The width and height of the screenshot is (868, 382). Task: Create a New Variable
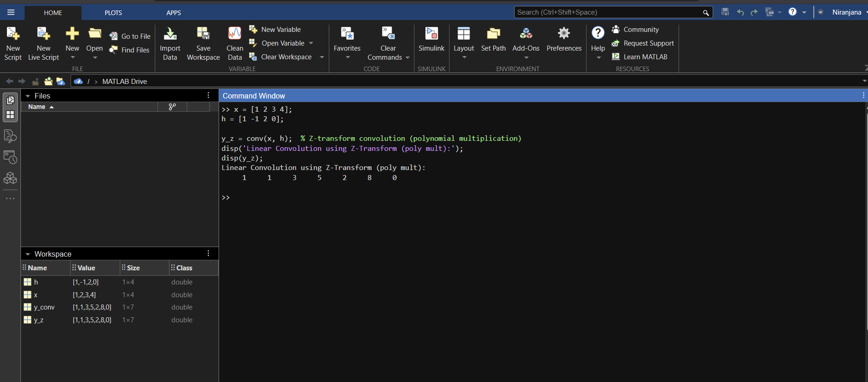[x=275, y=29]
